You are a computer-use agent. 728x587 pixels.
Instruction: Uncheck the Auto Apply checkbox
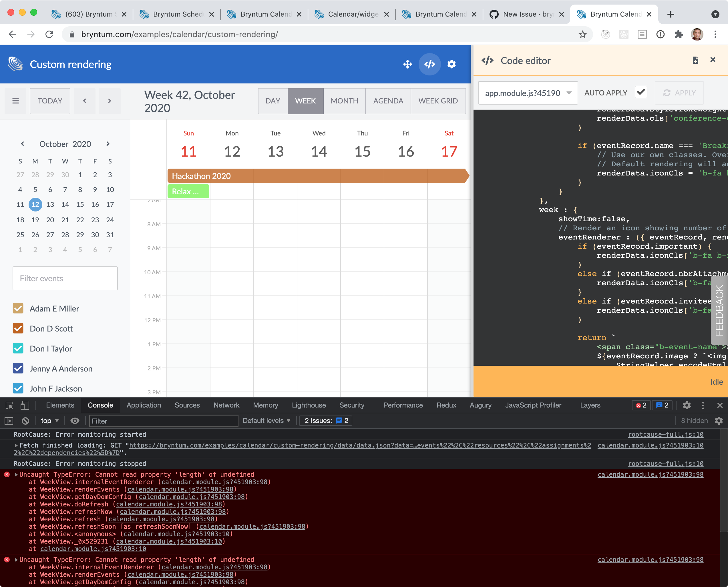641,92
